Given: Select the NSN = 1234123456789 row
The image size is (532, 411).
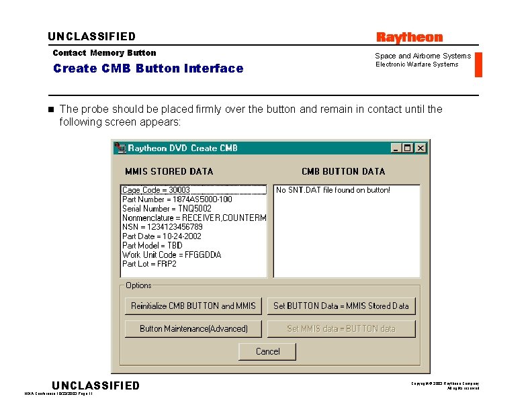Looking at the screenshot, I should [193, 227].
